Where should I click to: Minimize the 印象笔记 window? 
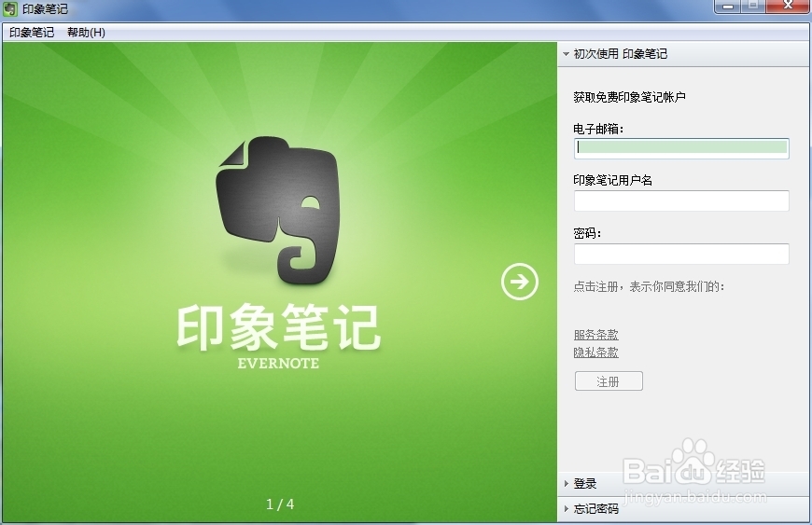[729, 7]
